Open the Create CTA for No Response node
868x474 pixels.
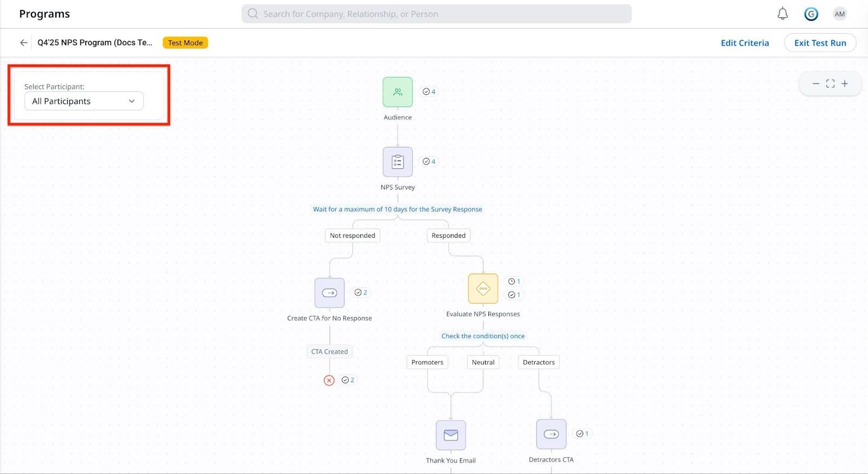coord(329,293)
